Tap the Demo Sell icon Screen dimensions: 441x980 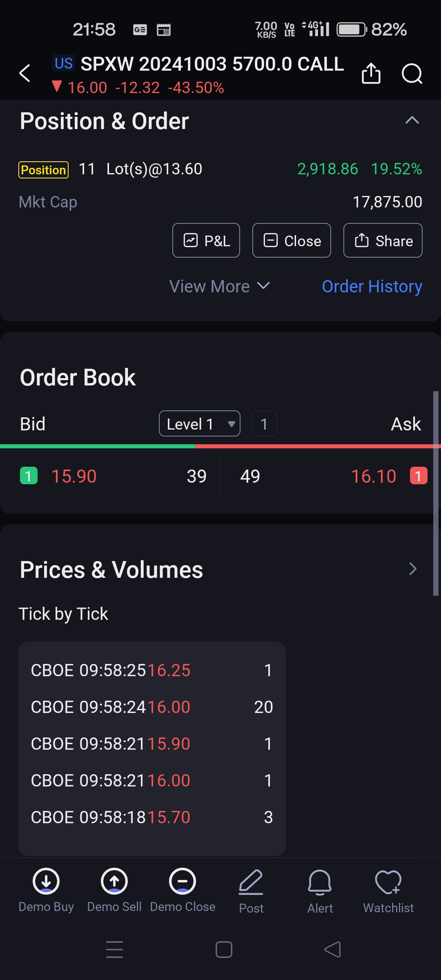pos(114,881)
